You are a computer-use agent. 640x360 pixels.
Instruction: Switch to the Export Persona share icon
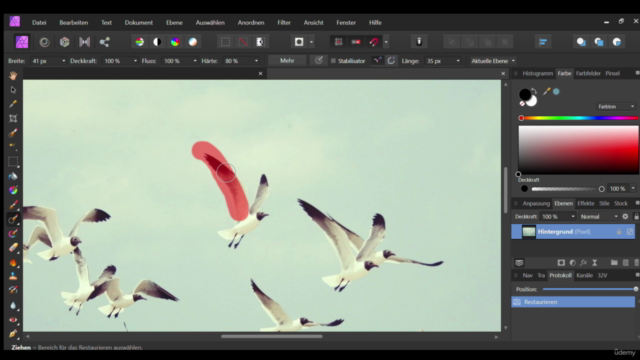pos(104,42)
